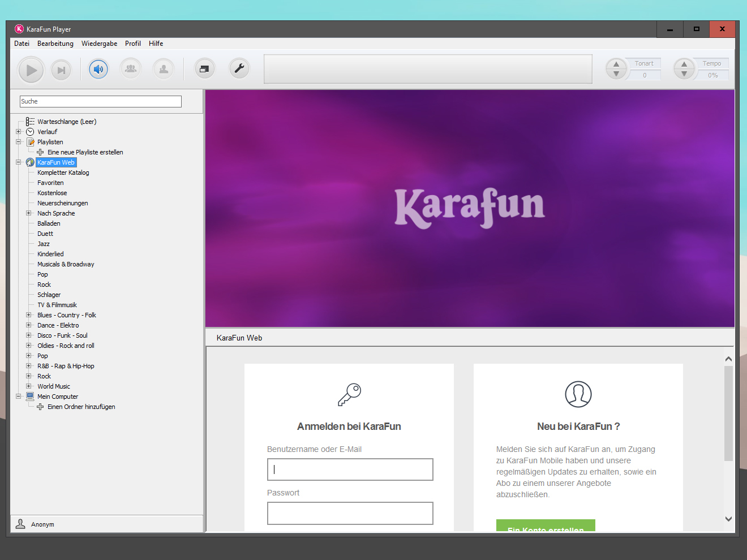747x560 pixels.
Task: Click Eine neue Playliste erstellen
Action: (85, 152)
